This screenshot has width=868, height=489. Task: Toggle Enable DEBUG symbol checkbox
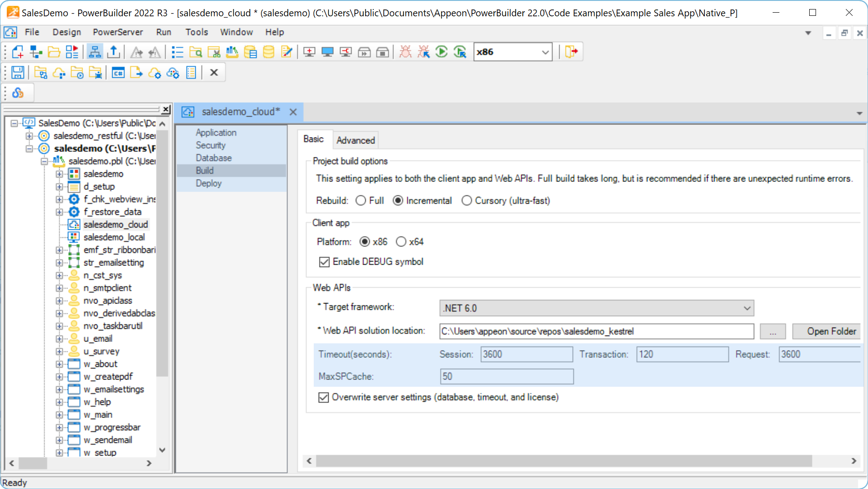click(324, 262)
